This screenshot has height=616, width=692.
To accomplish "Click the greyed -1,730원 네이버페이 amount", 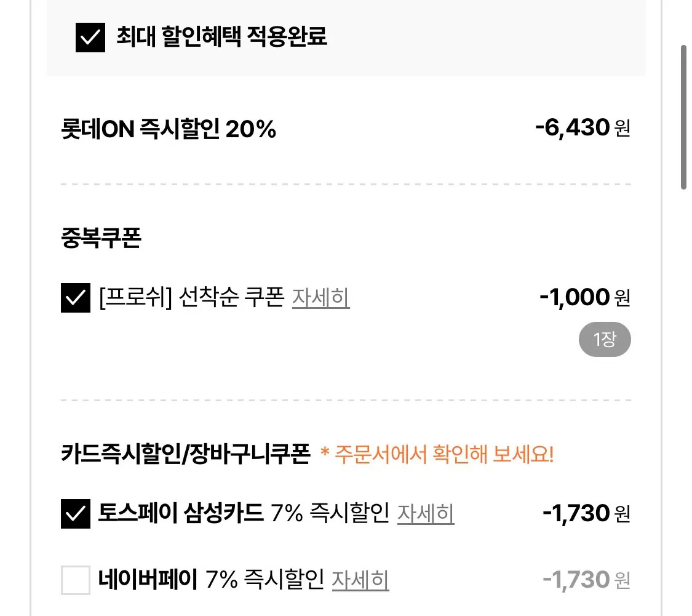I will 587,580.
